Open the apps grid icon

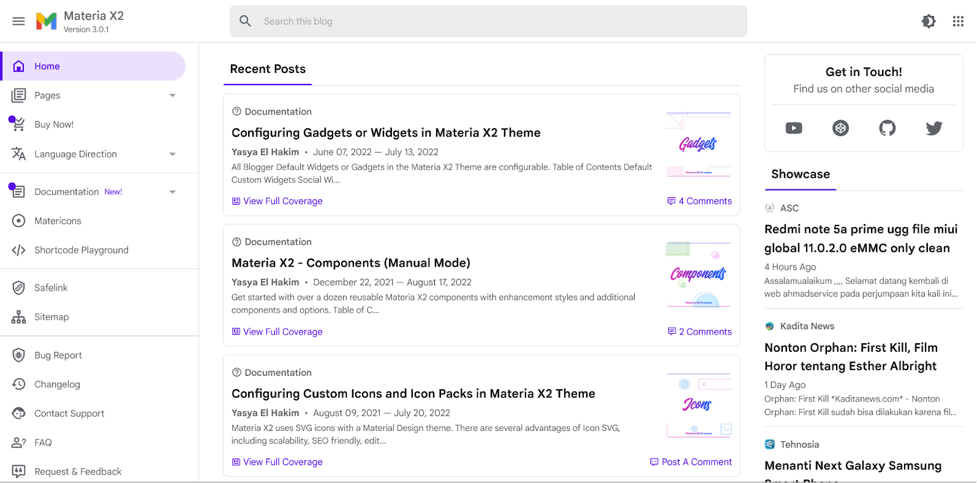point(959,21)
